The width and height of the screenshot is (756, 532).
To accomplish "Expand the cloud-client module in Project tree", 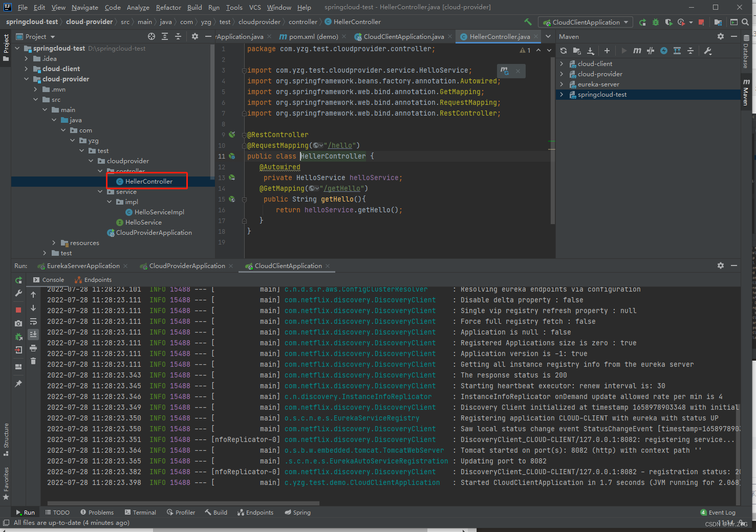I will tap(26, 69).
